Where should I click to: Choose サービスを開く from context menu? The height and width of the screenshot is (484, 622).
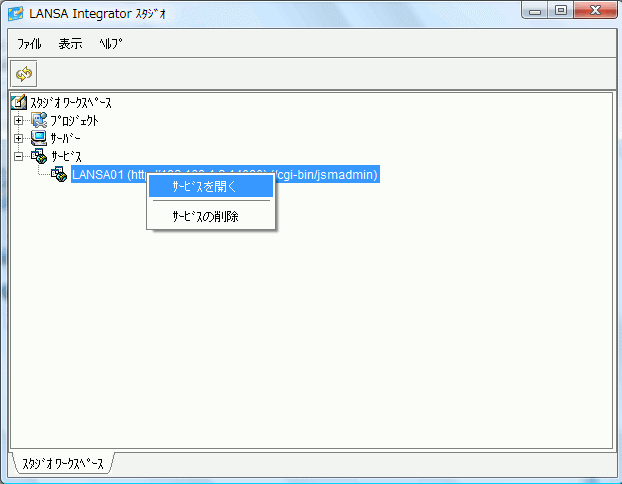coord(211,186)
